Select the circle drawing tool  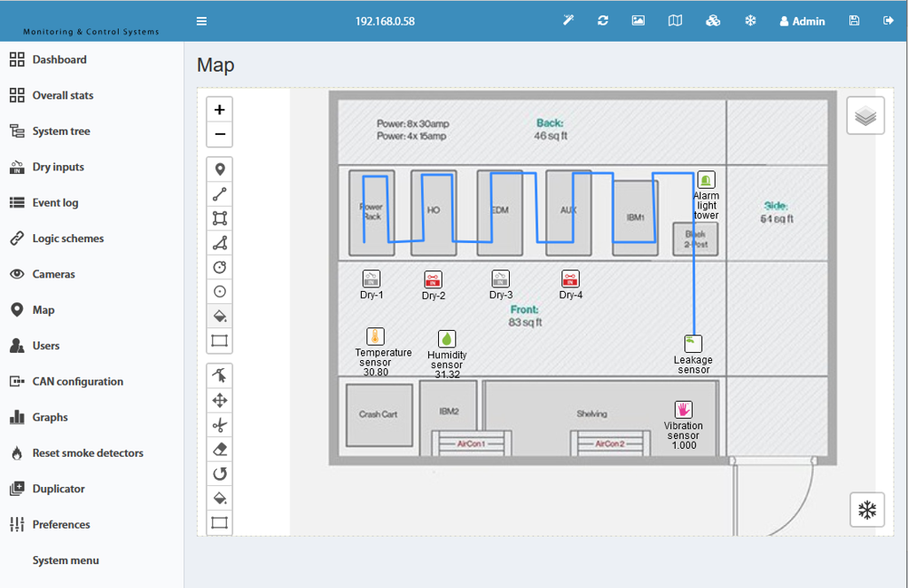coord(220,267)
